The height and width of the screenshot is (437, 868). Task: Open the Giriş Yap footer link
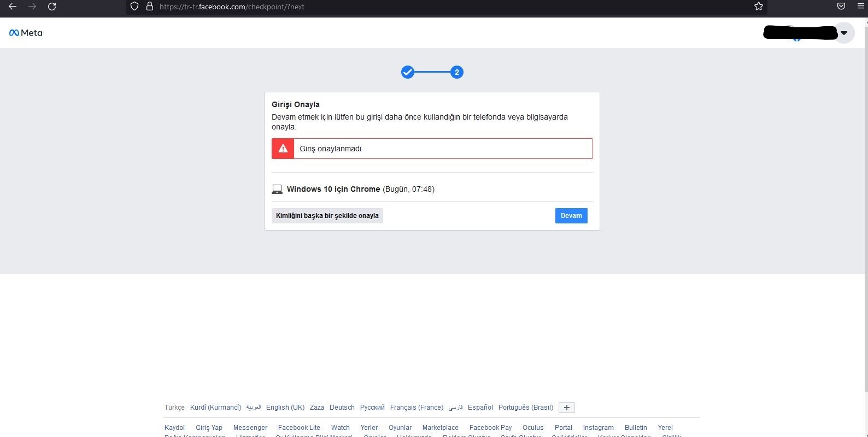tap(209, 428)
